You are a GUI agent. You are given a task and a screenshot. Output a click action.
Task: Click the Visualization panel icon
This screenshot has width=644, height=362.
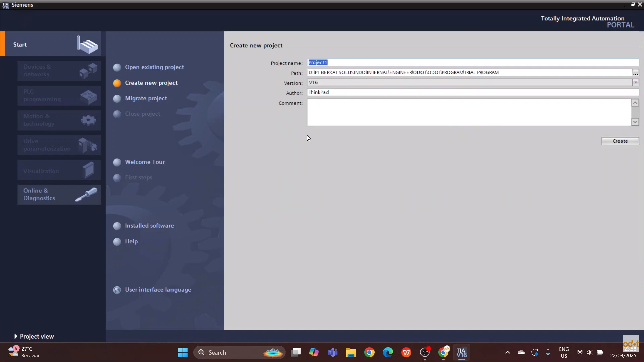pyautogui.click(x=88, y=170)
